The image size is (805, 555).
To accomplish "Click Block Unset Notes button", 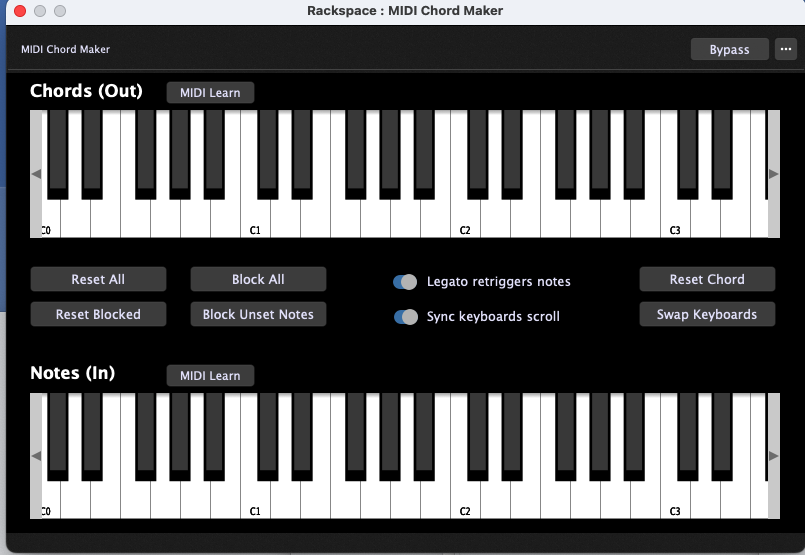I will 258,314.
